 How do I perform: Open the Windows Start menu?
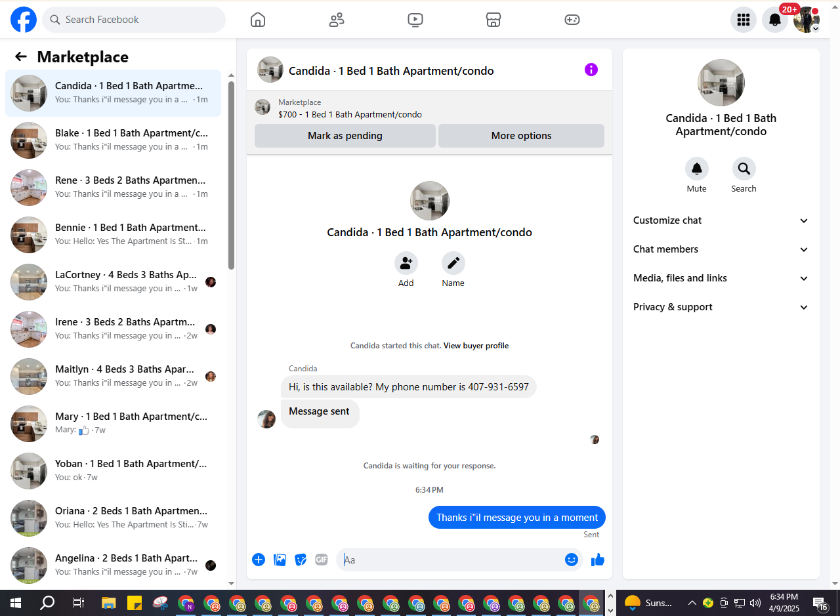pyautogui.click(x=15, y=603)
